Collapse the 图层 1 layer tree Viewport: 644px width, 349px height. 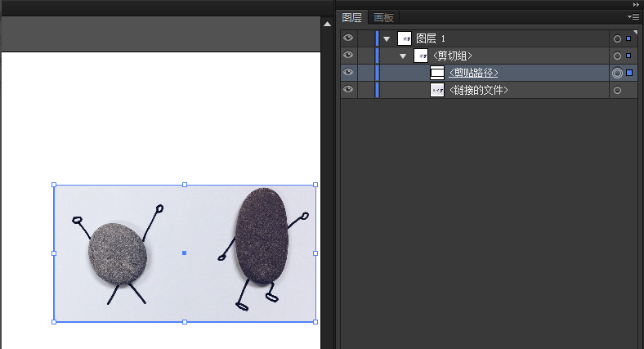387,38
